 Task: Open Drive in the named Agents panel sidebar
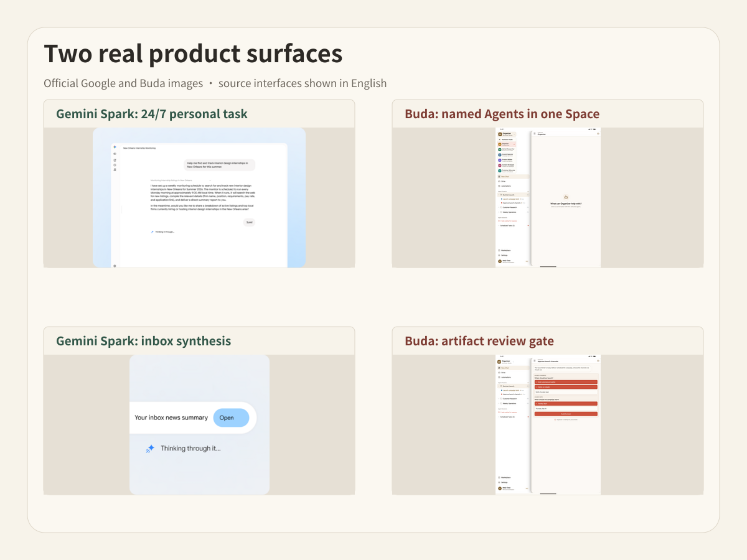(513, 181)
